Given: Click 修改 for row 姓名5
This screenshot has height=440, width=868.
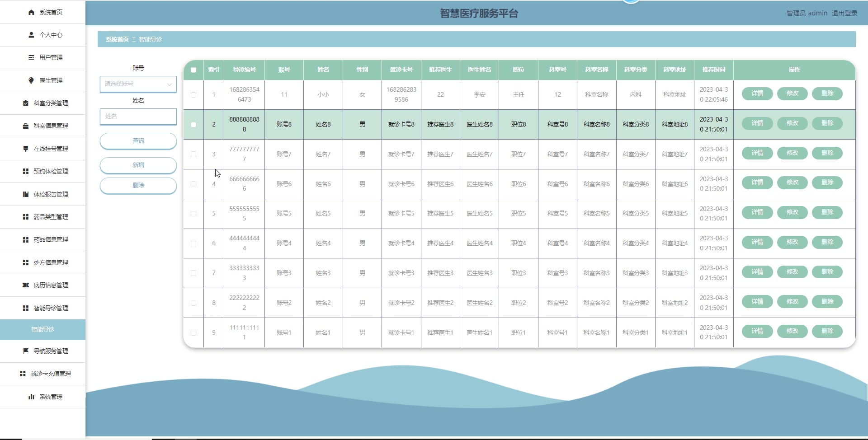Looking at the screenshot, I should tap(792, 212).
